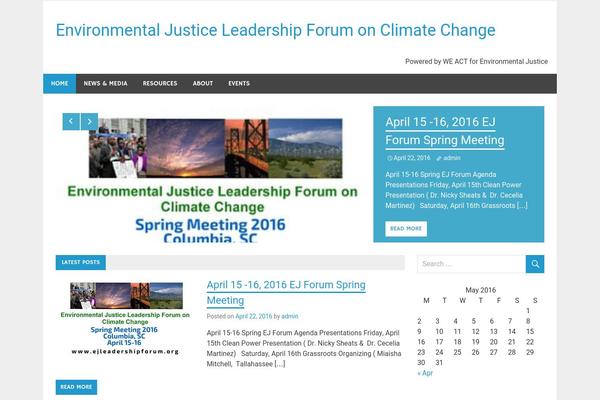The height and width of the screenshot is (400, 600).
Task: Click the excerpt text in blue panel
Action: (x=456, y=190)
